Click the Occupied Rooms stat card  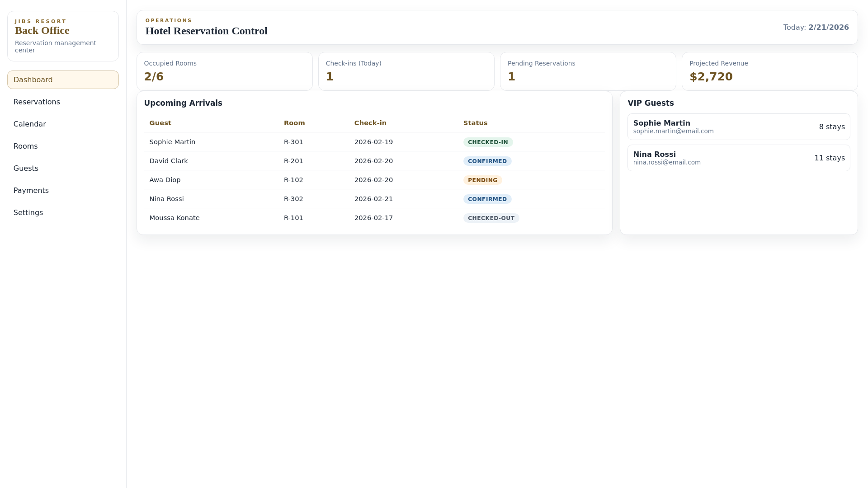[225, 71]
